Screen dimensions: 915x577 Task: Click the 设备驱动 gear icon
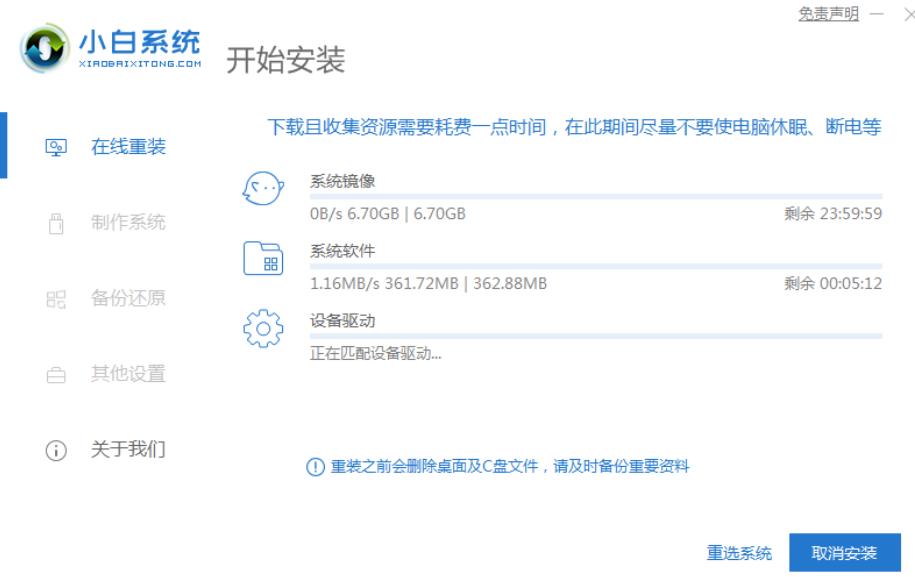point(263,329)
